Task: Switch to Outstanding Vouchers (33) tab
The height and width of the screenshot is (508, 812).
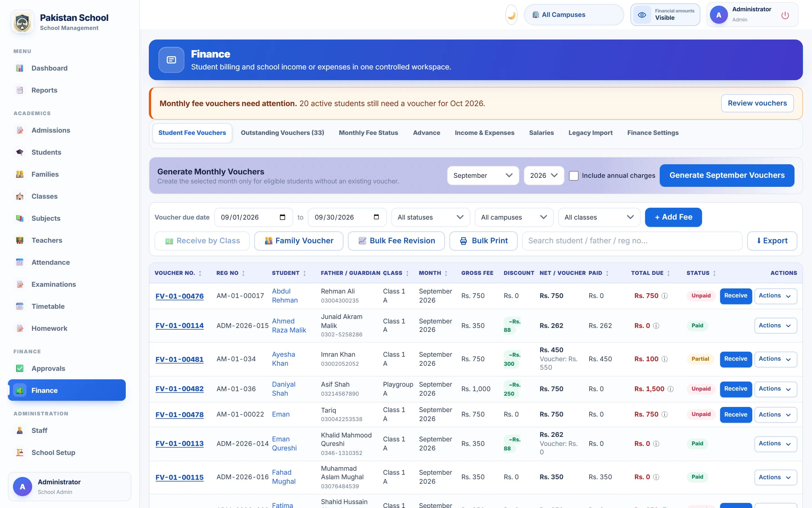Action: 282,133
